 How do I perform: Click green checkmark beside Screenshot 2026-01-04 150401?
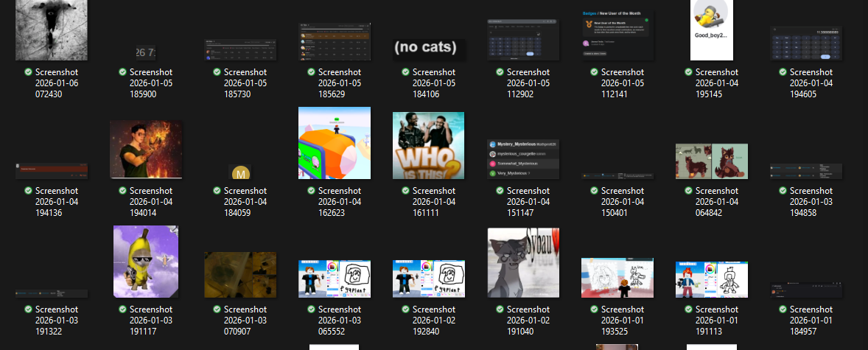pyautogui.click(x=594, y=191)
